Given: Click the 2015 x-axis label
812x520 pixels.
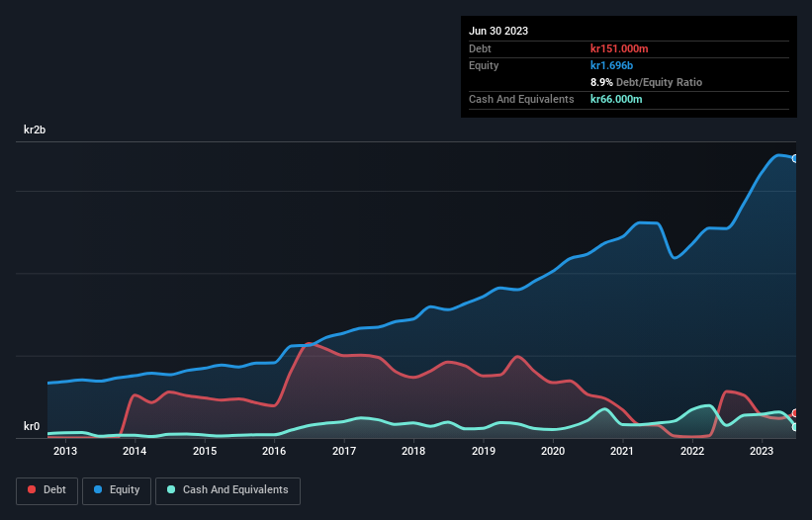Looking at the screenshot, I should pos(205,451).
